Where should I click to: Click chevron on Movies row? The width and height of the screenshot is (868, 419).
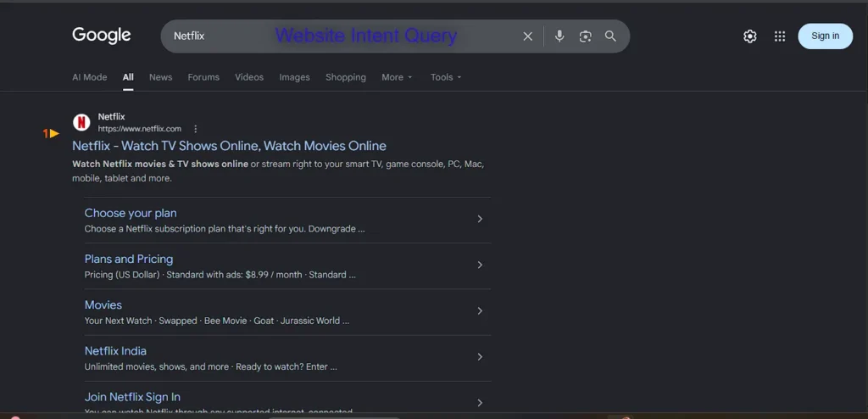point(480,311)
